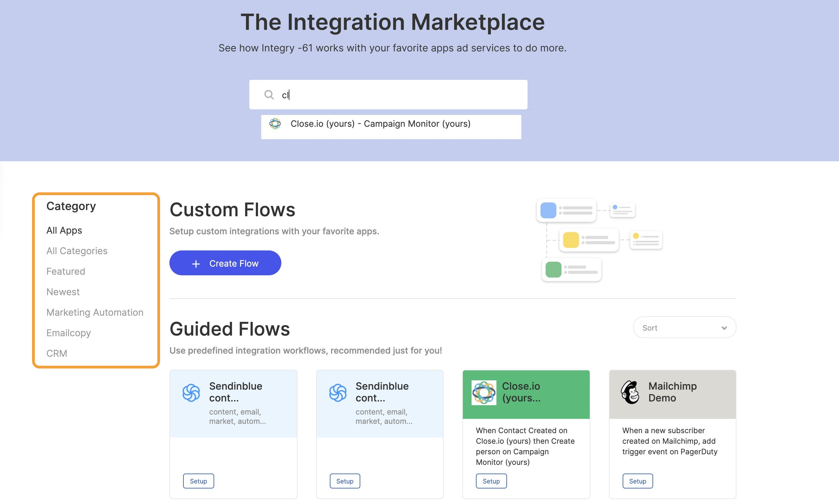Click the Custom Flows heading
The image size is (839, 504).
[x=232, y=209]
